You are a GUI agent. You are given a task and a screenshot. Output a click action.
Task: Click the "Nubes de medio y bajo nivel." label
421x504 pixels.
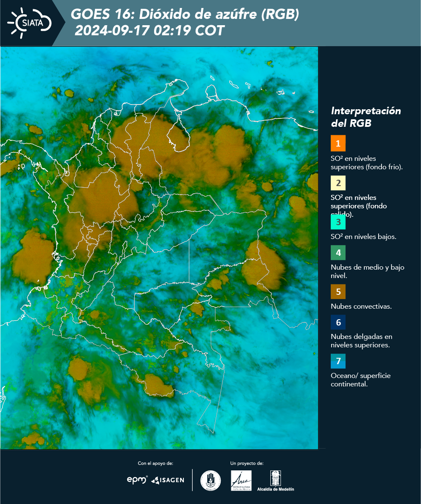(x=368, y=271)
